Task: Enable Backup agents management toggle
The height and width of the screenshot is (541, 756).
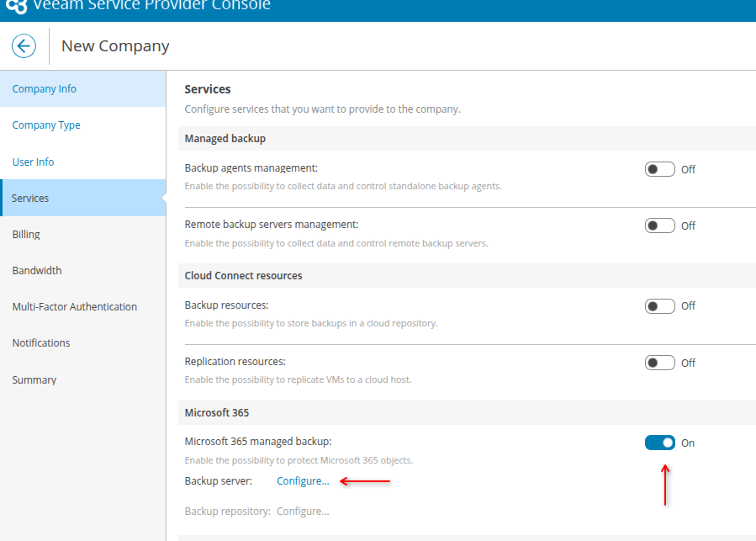Action: coord(659,169)
